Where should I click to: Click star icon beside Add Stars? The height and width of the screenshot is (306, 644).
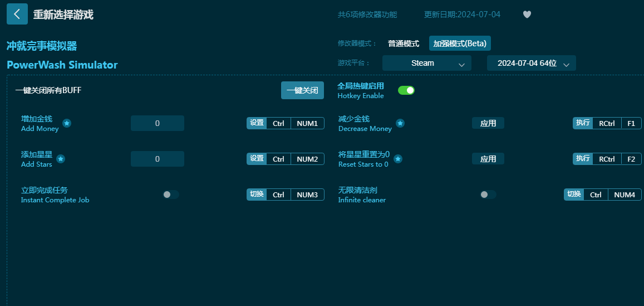point(61,159)
